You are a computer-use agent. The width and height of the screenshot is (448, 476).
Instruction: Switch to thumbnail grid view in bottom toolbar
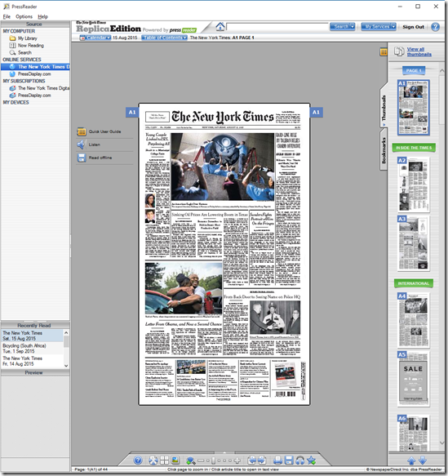pos(164,460)
